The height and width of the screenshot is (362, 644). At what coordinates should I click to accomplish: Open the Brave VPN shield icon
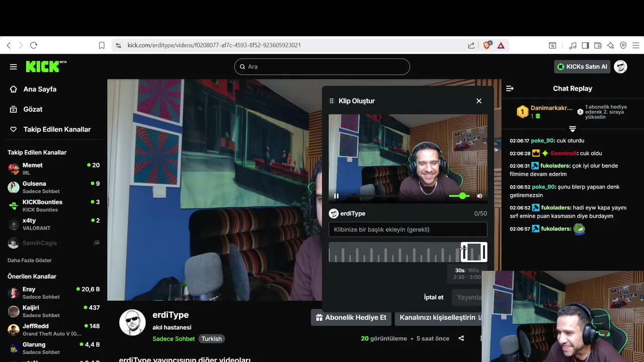623,45
